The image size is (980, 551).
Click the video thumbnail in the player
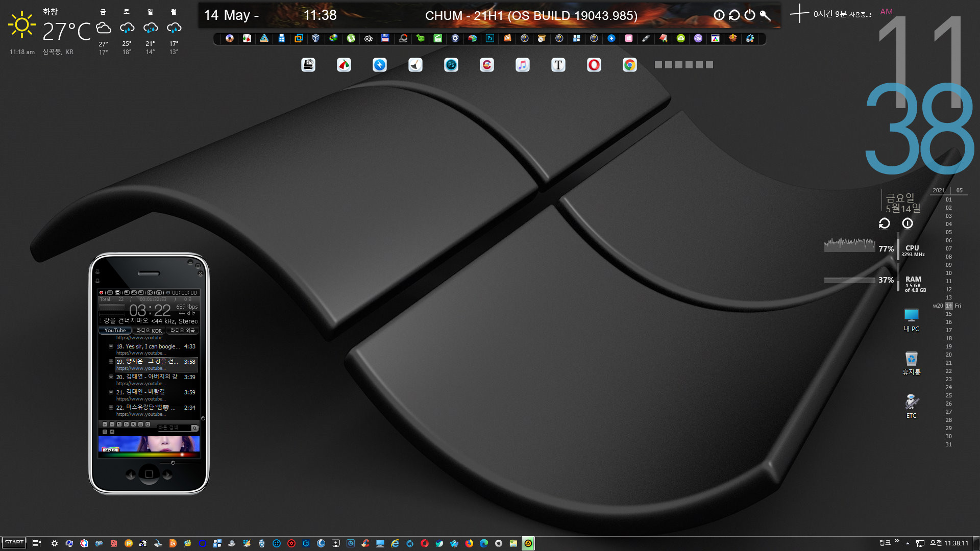coord(149,444)
